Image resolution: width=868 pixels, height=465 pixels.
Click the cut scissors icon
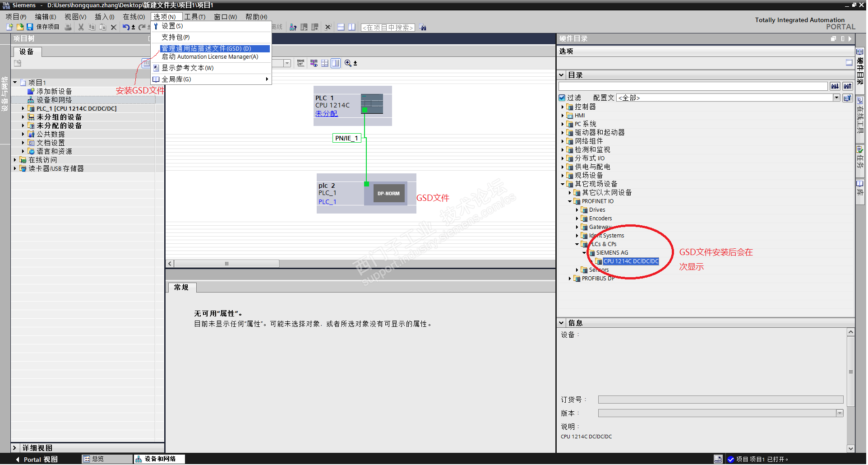click(x=81, y=27)
